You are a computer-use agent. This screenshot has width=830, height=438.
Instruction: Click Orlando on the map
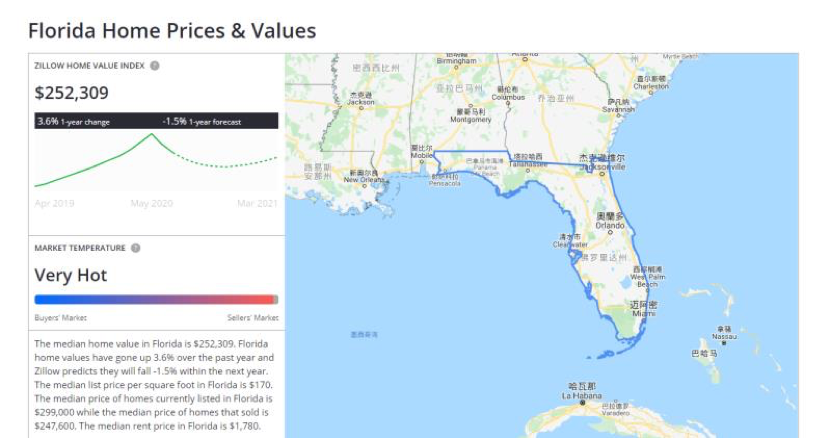pyautogui.click(x=610, y=223)
